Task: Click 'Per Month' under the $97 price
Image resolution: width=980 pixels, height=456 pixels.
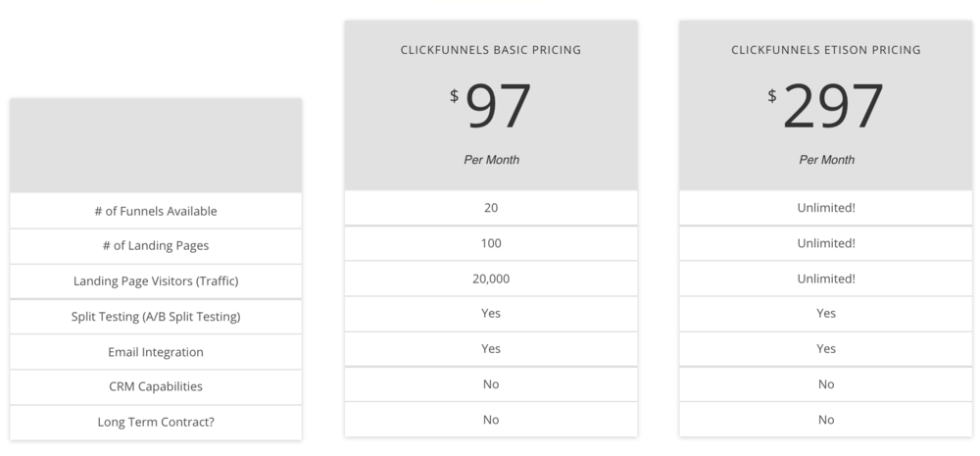Action: click(x=491, y=160)
